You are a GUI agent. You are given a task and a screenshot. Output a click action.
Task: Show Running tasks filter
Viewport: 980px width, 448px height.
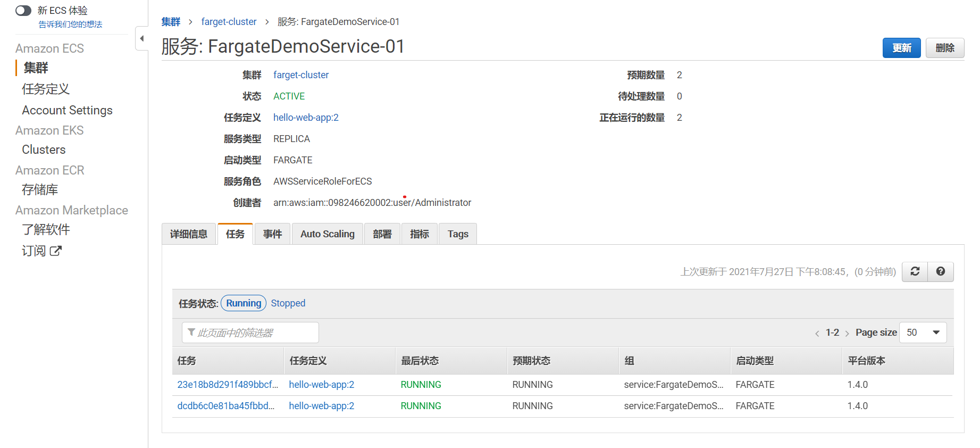tap(244, 303)
